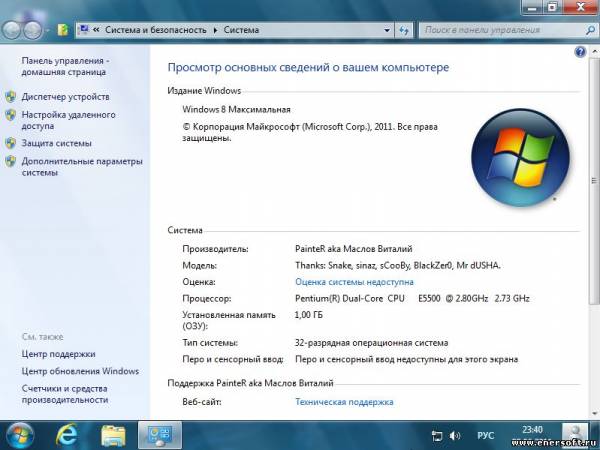600x450 pixels.
Task: Expand the breadcrumb arrow after 'Система и безопасность'
Action: (x=215, y=30)
